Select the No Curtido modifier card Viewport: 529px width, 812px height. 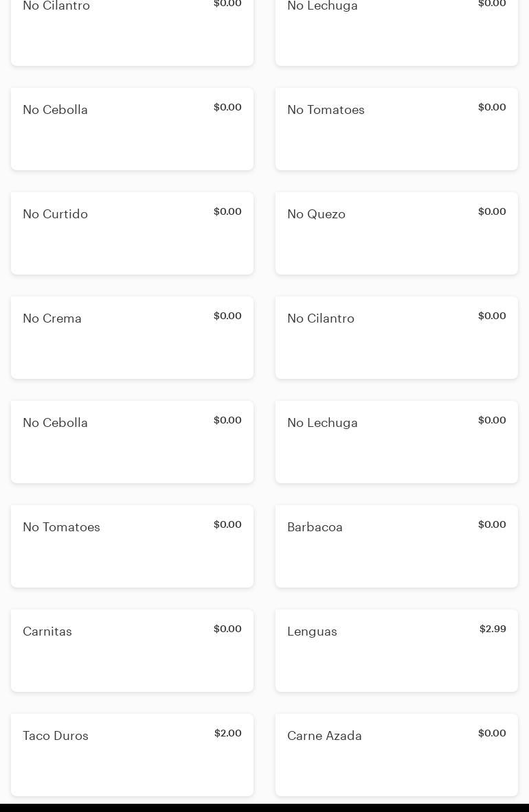(132, 233)
